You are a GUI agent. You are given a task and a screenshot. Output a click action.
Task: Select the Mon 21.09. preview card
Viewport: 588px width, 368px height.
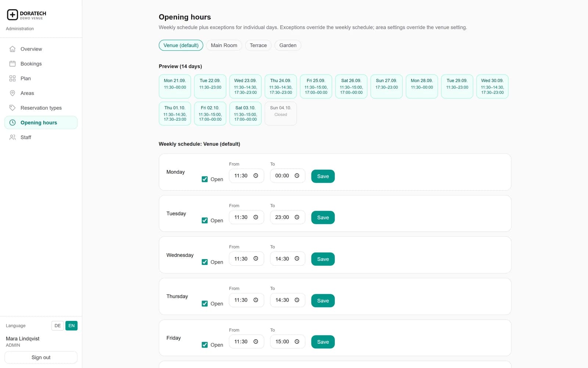[x=175, y=86]
